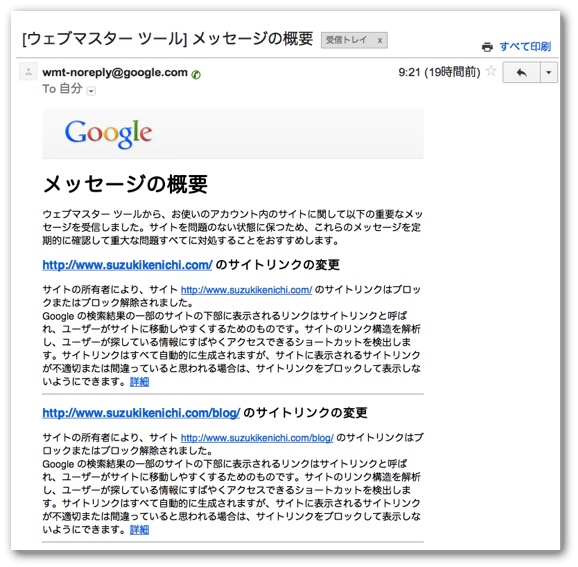Click the 9:21 (19時間前) timestamp

tap(439, 72)
